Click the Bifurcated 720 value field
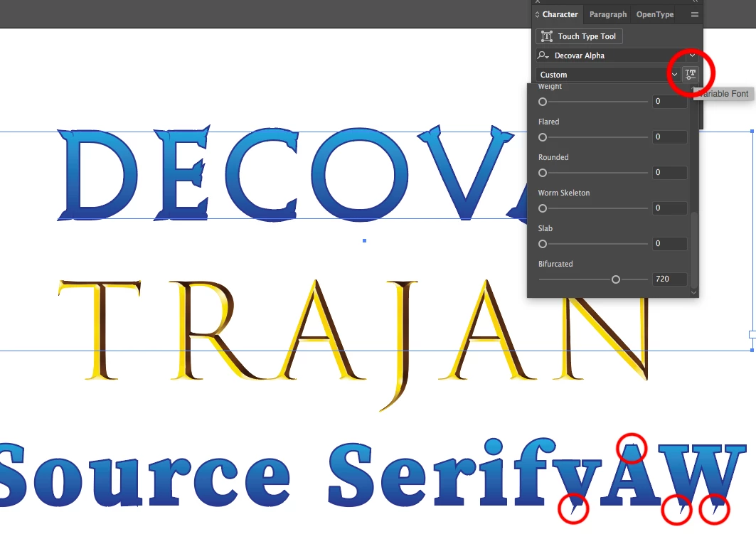This screenshot has height=534, width=756. point(670,279)
